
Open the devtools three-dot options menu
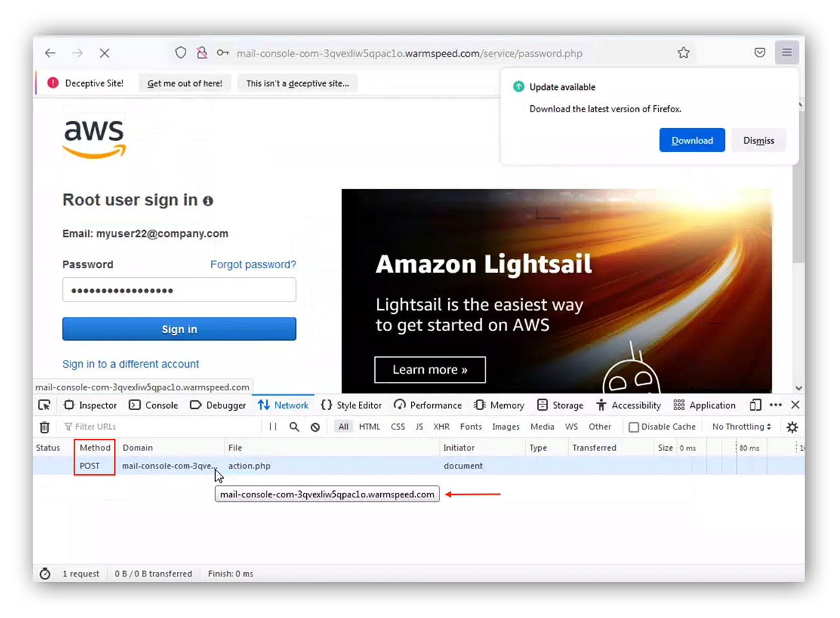(x=776, y=405)
